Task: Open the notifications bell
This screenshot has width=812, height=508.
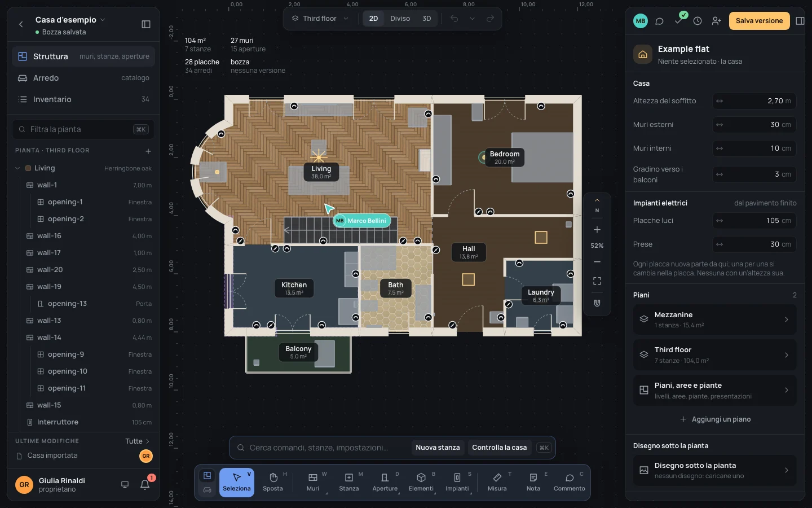Action: point(145,484)
